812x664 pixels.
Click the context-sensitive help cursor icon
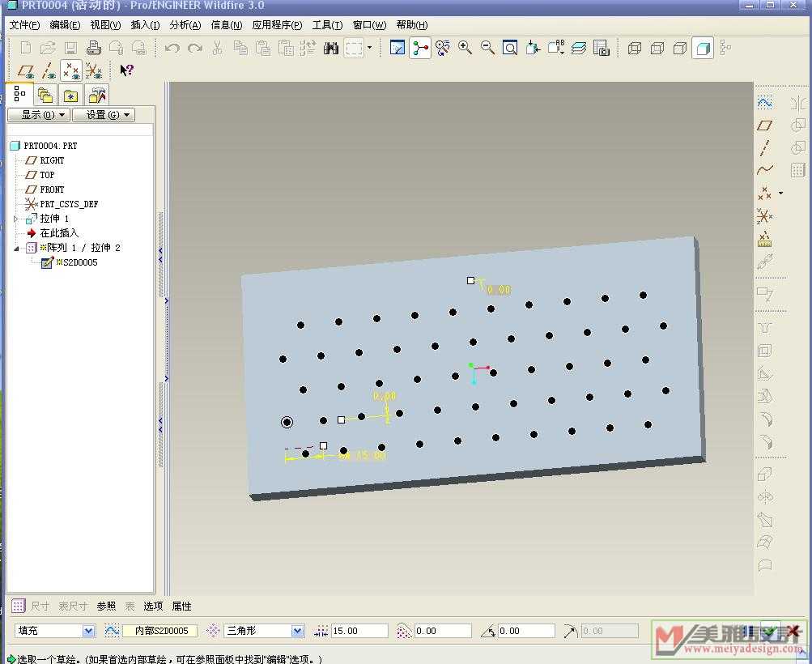126,70
